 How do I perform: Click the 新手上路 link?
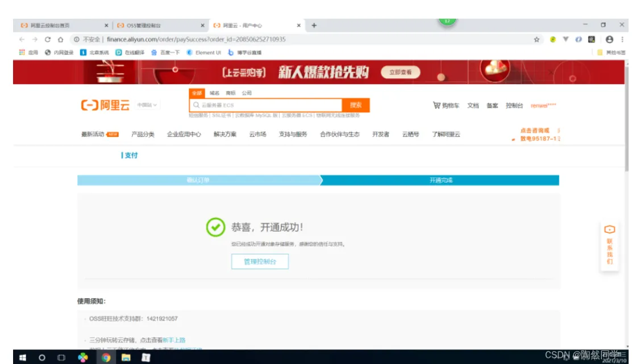[174, 340]
